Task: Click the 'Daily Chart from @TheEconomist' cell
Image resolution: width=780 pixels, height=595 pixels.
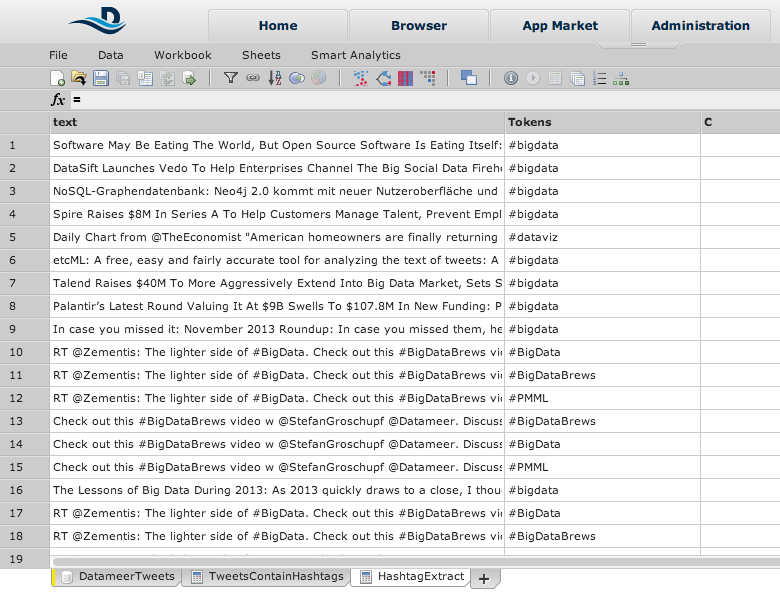Action: pos(277,237)
